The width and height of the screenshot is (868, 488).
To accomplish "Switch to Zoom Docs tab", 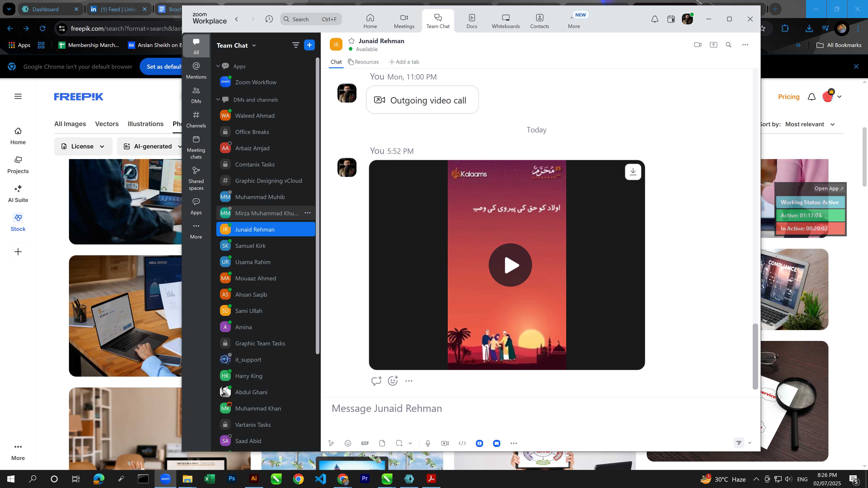I will pos(472,21).
